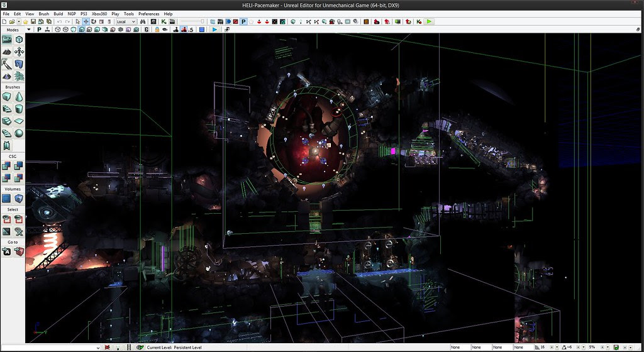Activate the Terrain editing mode icon
Image resolution: width=644 pixels, height=352 pixels.
click(x=6, y=52)
